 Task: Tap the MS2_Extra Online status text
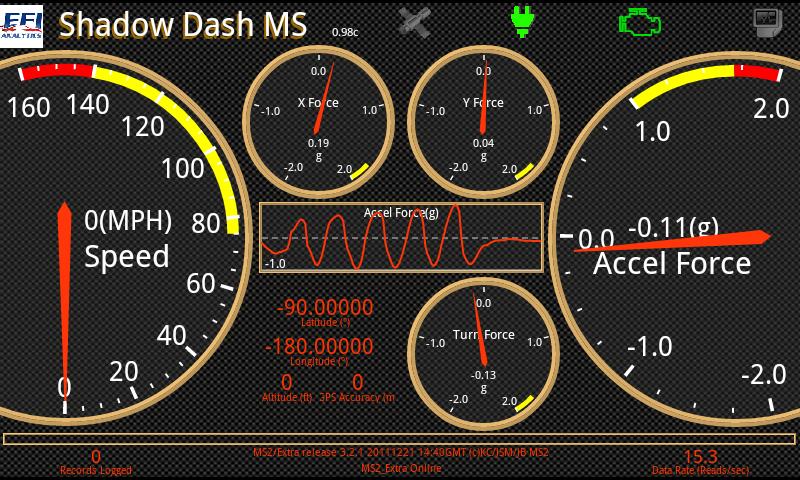(x=401, y=468)
